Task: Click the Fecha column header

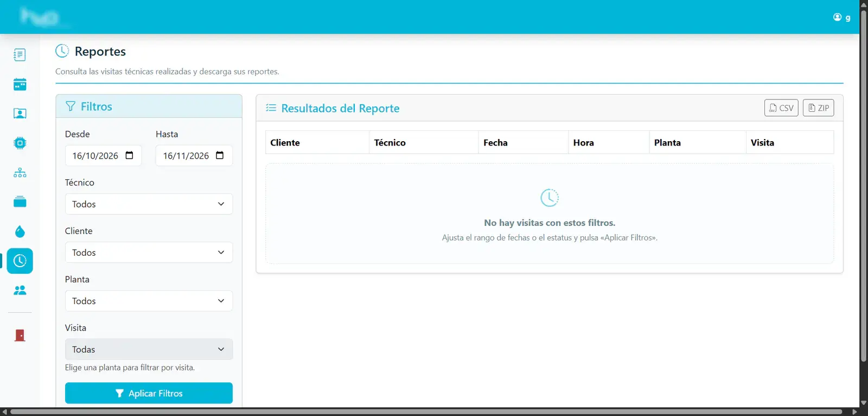Action: point(523,142)
